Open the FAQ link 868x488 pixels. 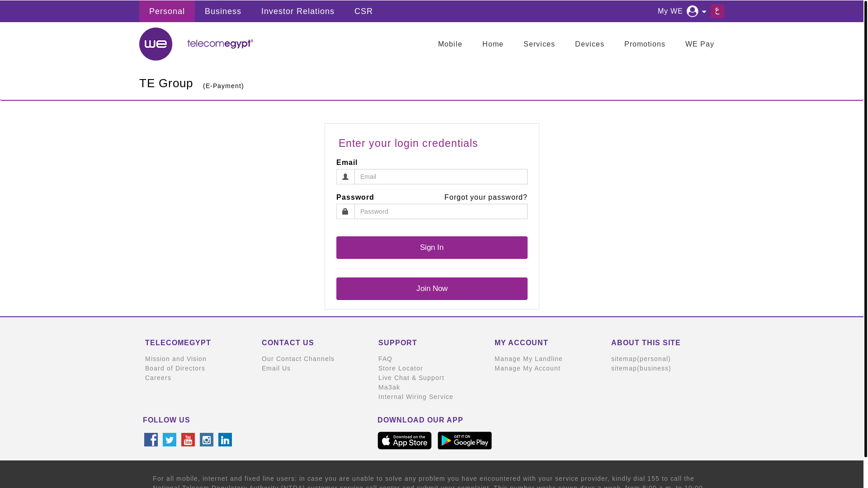tap(385, 359)
